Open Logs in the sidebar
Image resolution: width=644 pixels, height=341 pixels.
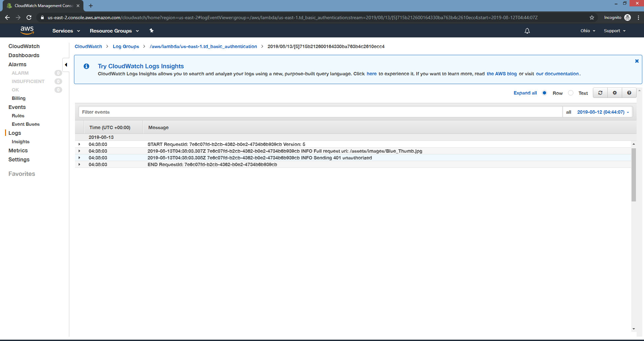tap(15, 133)
